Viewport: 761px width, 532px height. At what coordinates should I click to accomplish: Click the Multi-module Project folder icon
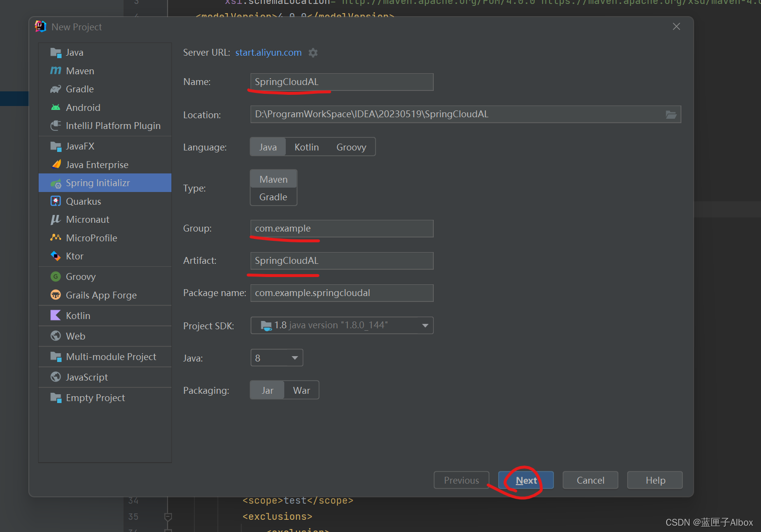56,357
